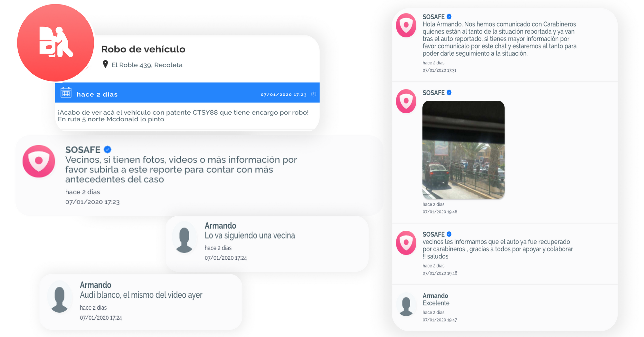Click the timestamp '07/01/2020 17:23' in blue bar
Viewport: 644px width, 337px height.
pyautogui.click(x=284, y=94)
